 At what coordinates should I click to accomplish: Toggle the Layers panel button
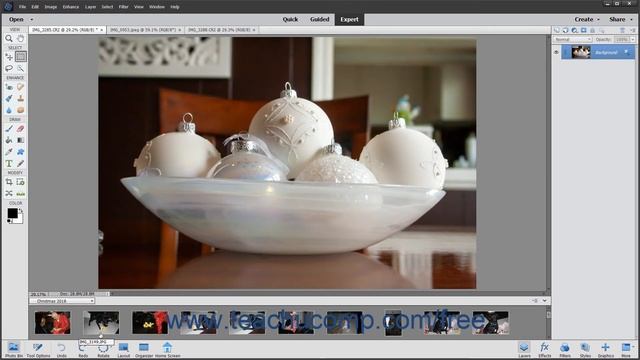point(524,350)
